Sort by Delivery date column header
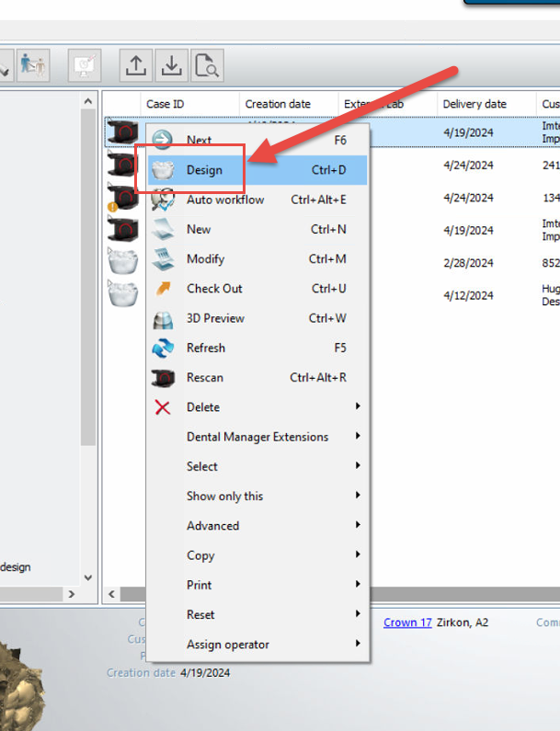The width and height of the screenshot is (560, 731). pos(474,104)
